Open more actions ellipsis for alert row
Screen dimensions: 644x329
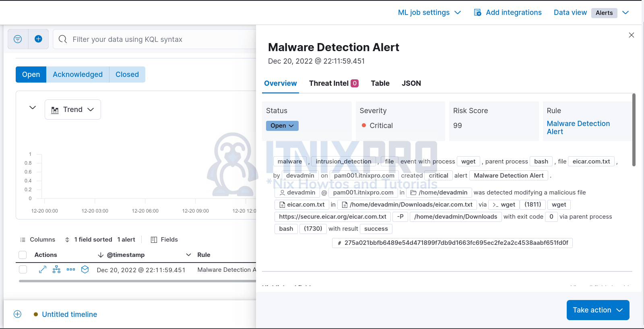pos(71,269)
